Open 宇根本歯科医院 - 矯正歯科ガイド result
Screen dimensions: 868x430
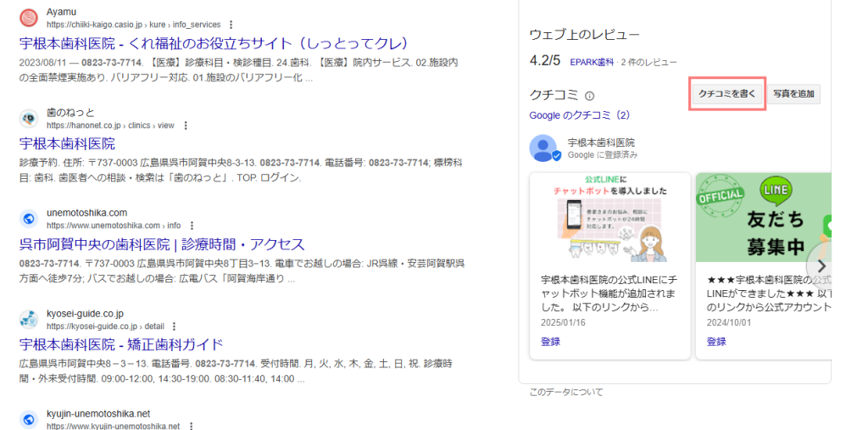(x=121, y=344)
